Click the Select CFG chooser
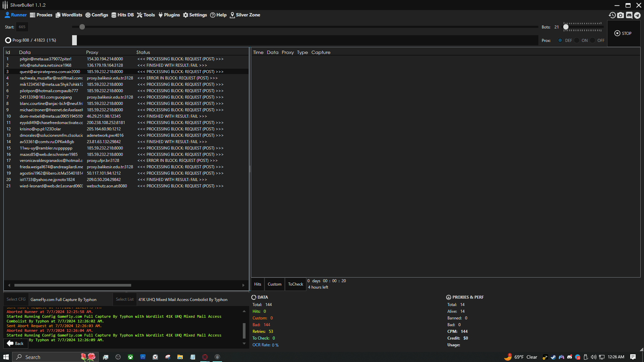644x362 pixels. (16, 299)
